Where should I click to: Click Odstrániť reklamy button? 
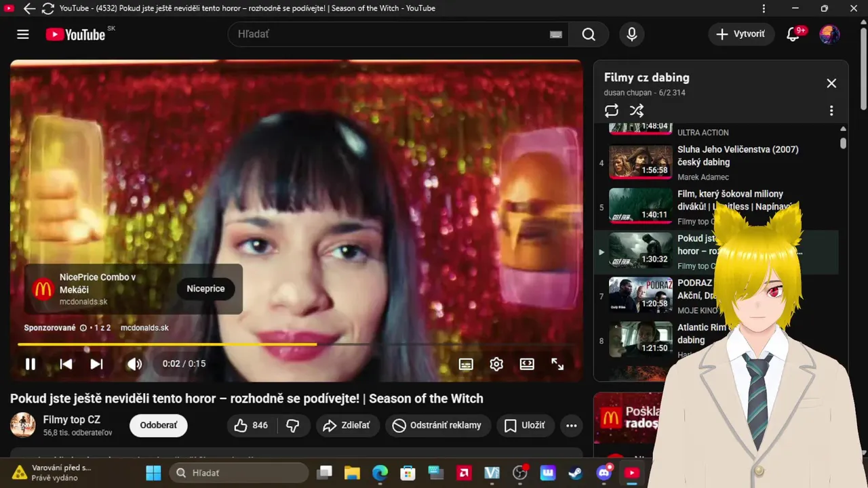(438, 426)
